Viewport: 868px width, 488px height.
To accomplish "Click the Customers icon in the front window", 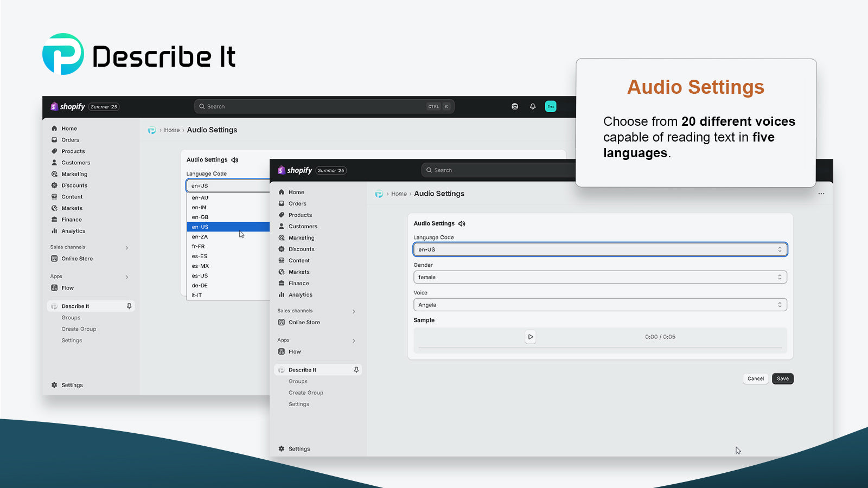I will [282, 226].
